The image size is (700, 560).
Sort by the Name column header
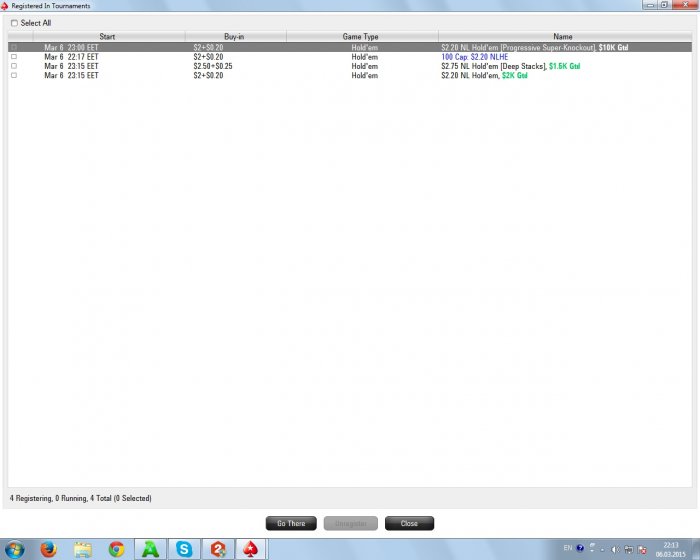[563, 37]
